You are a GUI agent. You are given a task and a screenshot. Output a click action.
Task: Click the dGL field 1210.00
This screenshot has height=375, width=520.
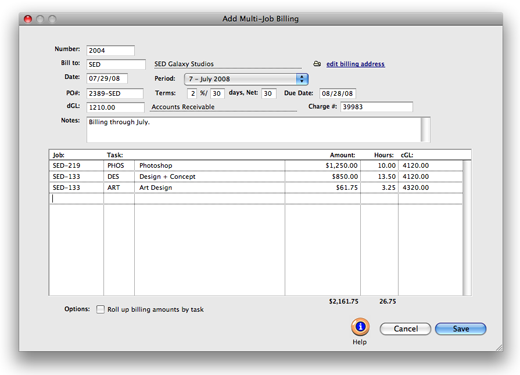(115, 108)
